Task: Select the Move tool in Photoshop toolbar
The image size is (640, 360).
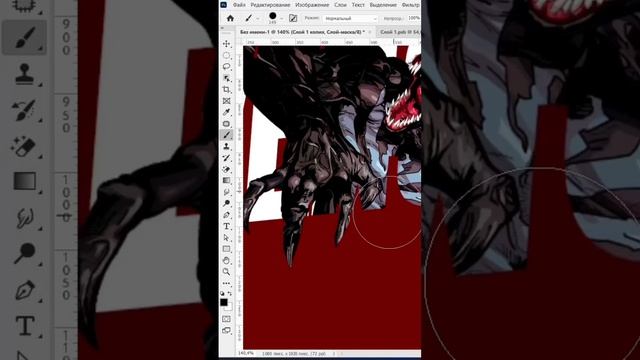Action: click(227, 44)
